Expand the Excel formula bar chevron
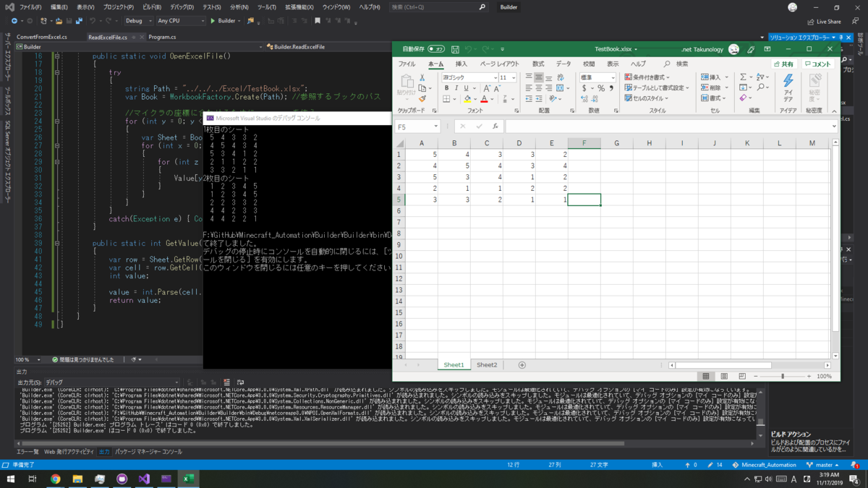Viewport: 868px width, 488px height. [834, 127]
